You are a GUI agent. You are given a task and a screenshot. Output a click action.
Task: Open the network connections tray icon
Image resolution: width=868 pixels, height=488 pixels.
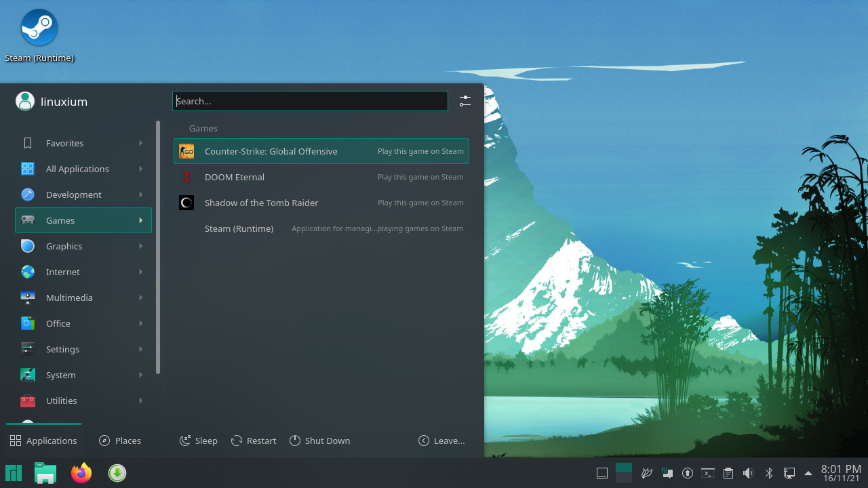(x=789, y=473)
